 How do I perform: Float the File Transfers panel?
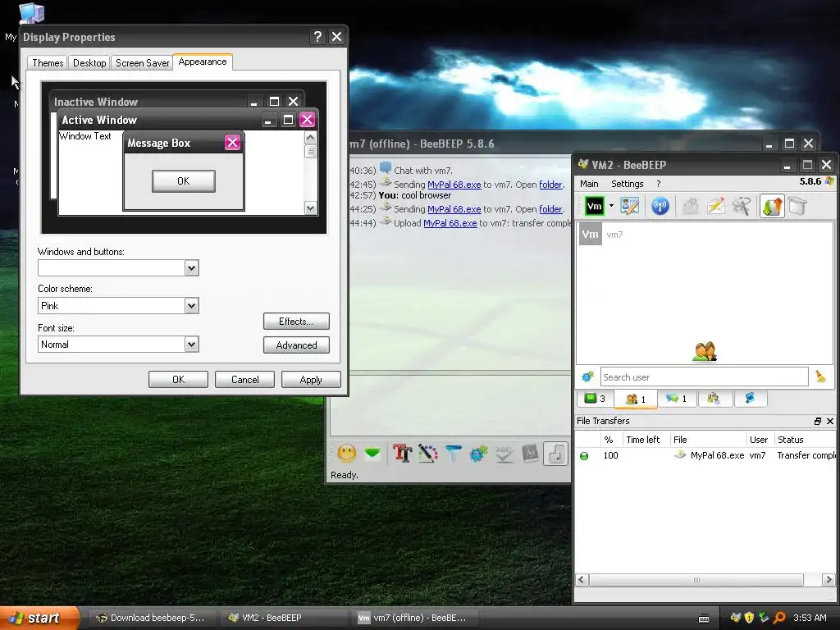[818, 421]
